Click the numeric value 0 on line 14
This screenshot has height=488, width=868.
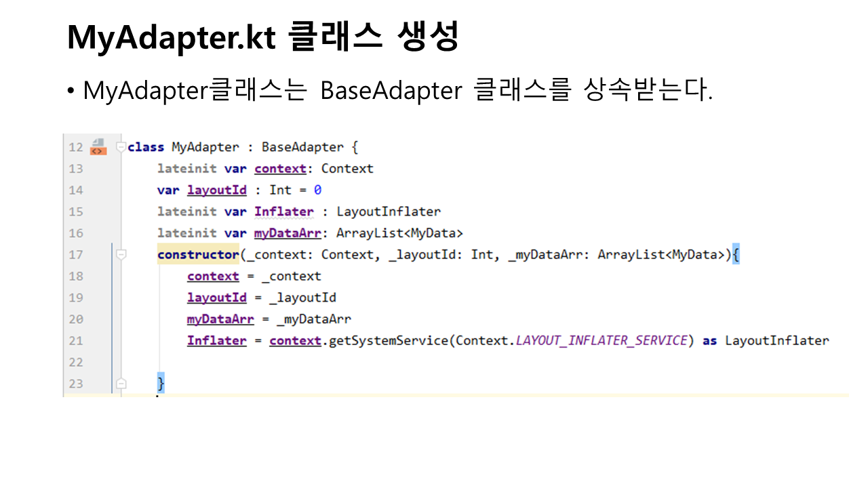[317, 190]
